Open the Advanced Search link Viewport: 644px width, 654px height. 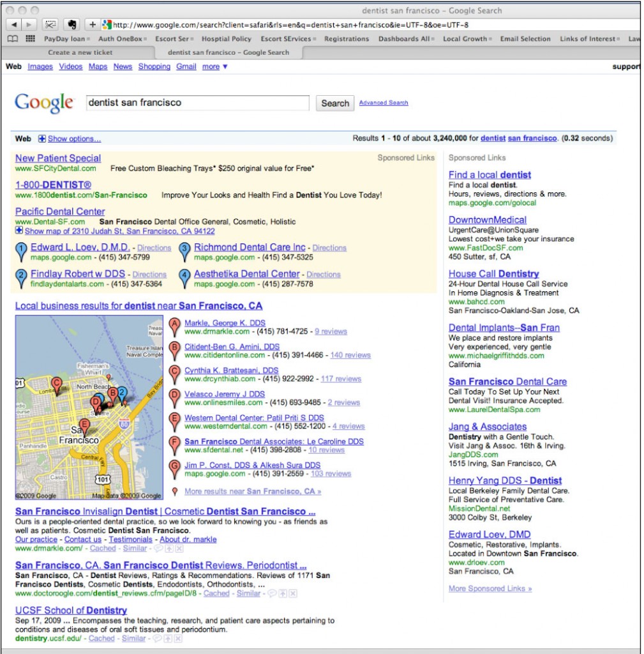coord(382,102)
